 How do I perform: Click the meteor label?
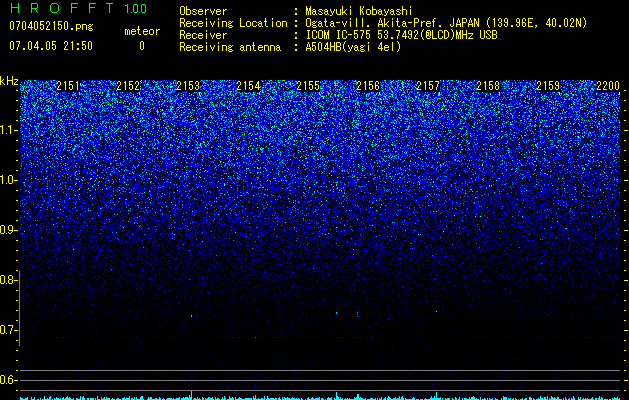click(142, 31)
